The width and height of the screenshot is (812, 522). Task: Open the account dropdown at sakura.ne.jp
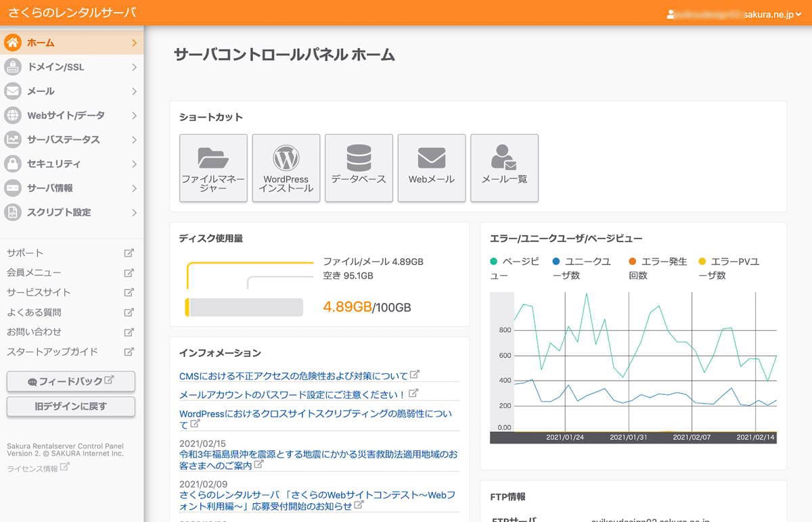click(x=736, y=14)
